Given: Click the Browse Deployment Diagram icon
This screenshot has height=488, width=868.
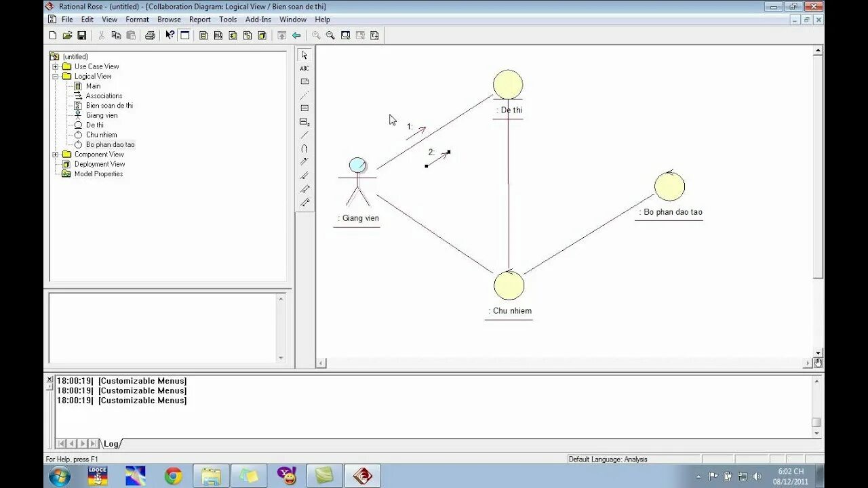Looking at the screenshot, I should pos(262,35).
